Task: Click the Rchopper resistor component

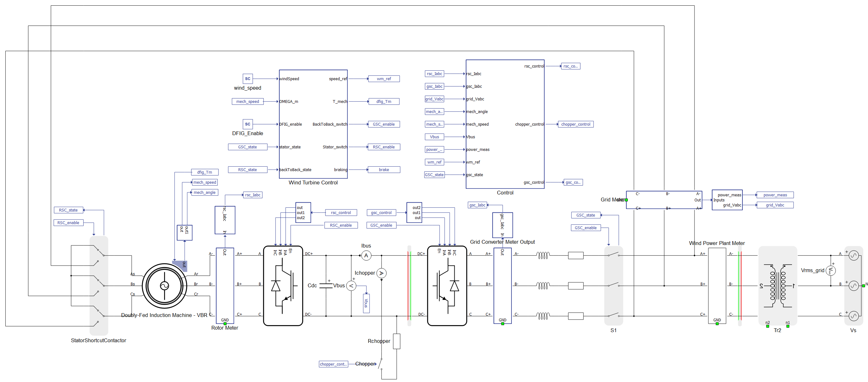Action: pos(397,341)
